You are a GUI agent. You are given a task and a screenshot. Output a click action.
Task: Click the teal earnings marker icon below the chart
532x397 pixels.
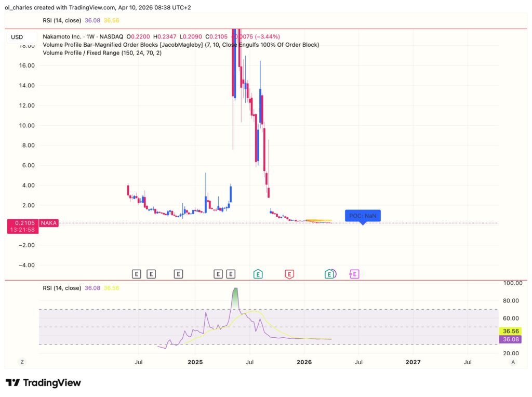(257, 274)
